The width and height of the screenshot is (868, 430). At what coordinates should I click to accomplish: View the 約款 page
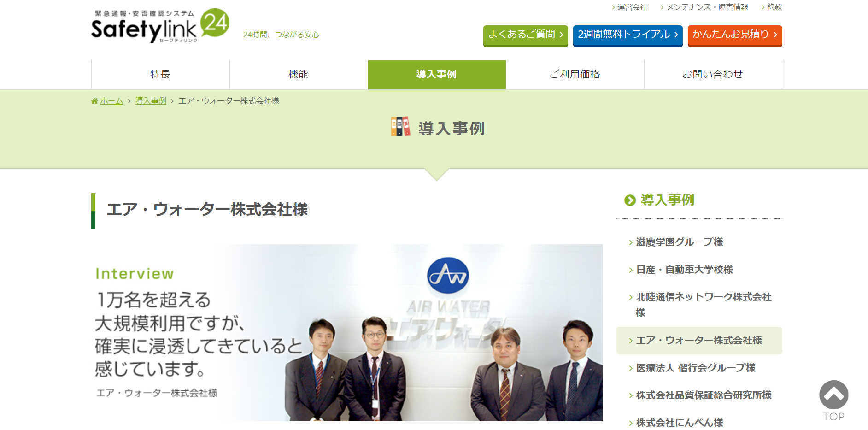(x=774, y=7)
